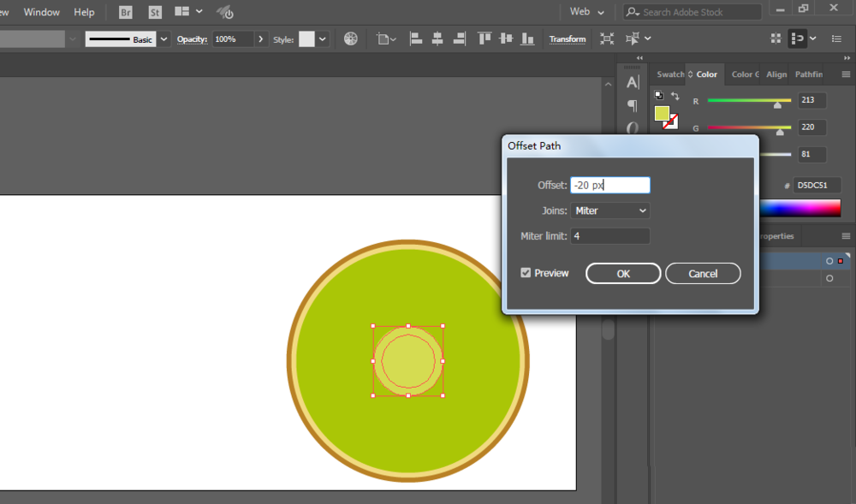This screenshot has height=504, width=856.
Task: Click the Transform link in control bar
Action: [x=568, y=39]
